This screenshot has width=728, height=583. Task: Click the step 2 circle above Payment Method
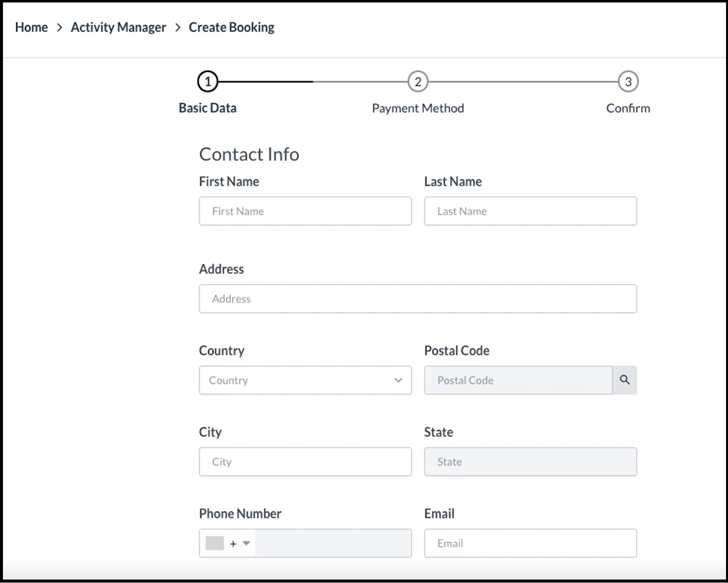(417, 81)
